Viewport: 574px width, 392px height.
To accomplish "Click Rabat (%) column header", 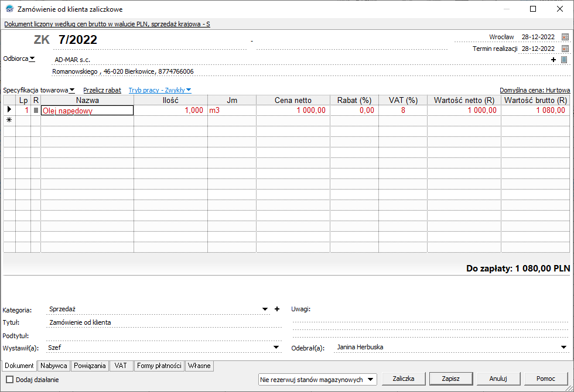I will [354, 100].
